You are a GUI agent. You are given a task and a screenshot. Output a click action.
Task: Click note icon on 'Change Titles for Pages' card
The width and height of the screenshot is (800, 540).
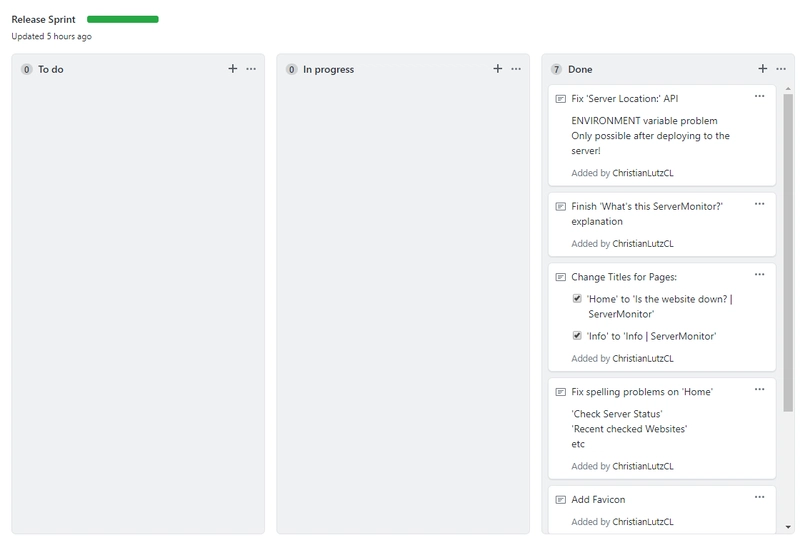(560, 277)
